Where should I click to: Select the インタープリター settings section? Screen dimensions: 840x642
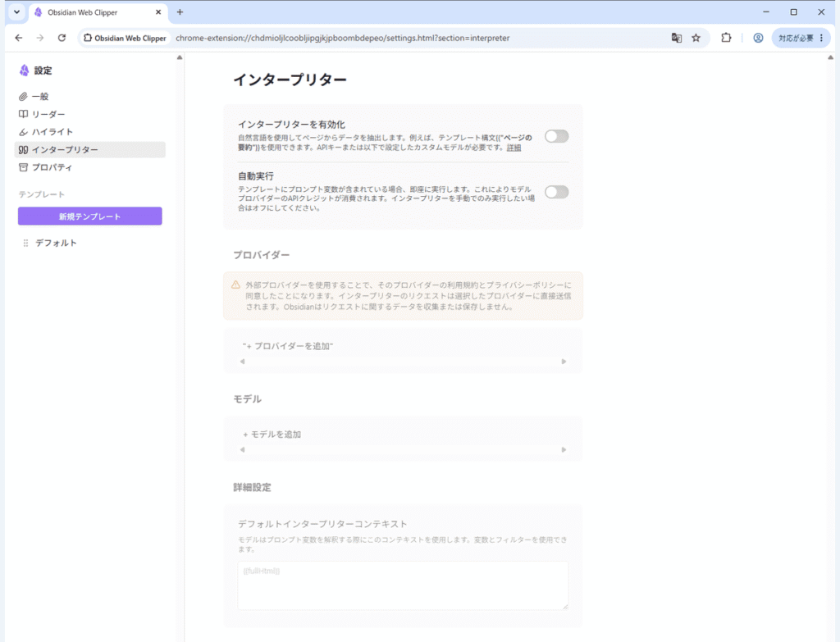coord(89,150)
